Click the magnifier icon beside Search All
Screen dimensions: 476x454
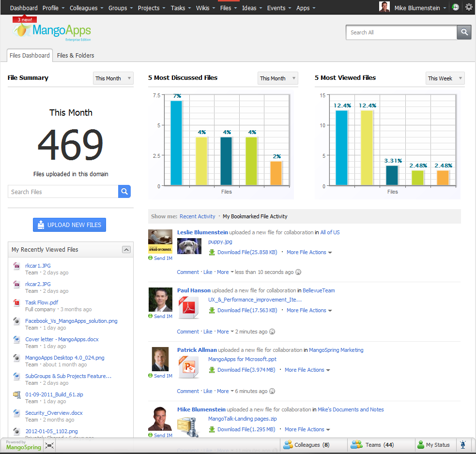pyautogui.click(x=464, y=32)
